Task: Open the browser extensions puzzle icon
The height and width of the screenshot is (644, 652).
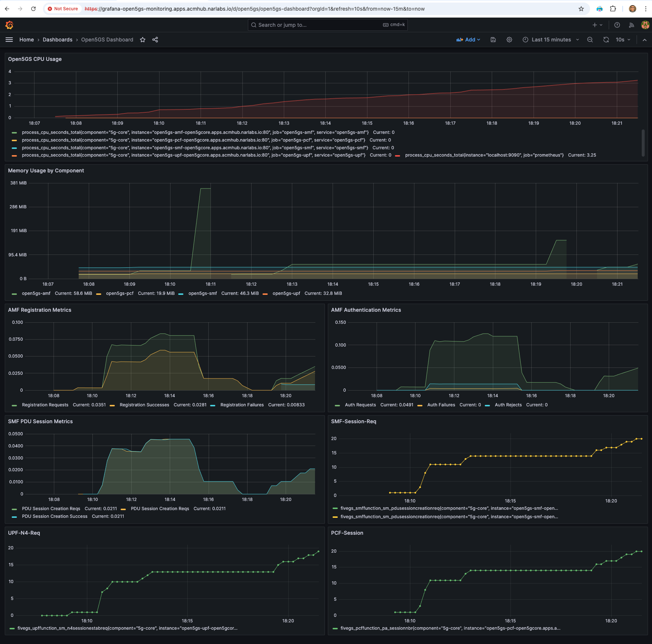Action: tap(613, 9)
